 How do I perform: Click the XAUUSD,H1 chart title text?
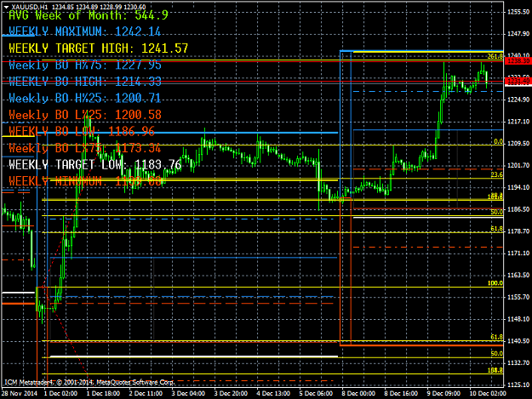click(30, 7)
